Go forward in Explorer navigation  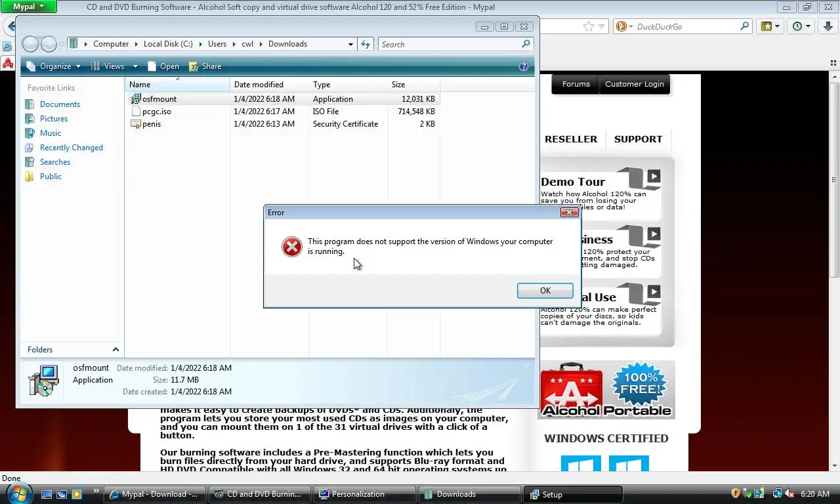pos(49,44)
